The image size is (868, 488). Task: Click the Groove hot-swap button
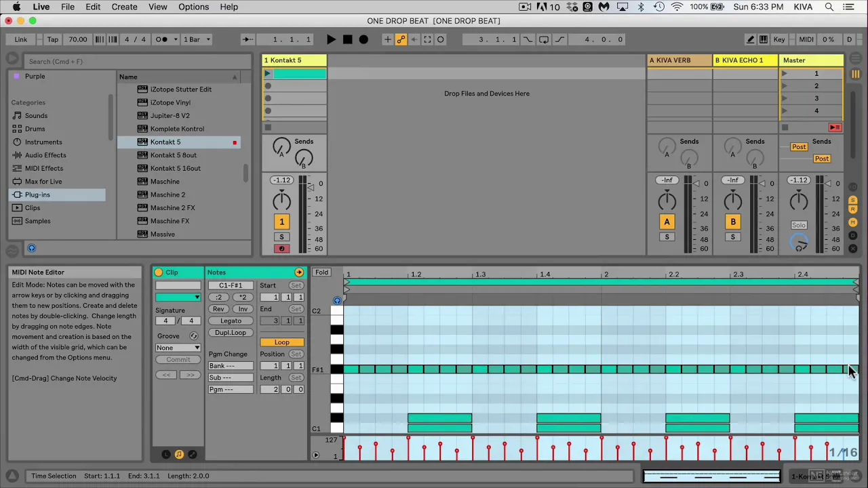[193, 336]
